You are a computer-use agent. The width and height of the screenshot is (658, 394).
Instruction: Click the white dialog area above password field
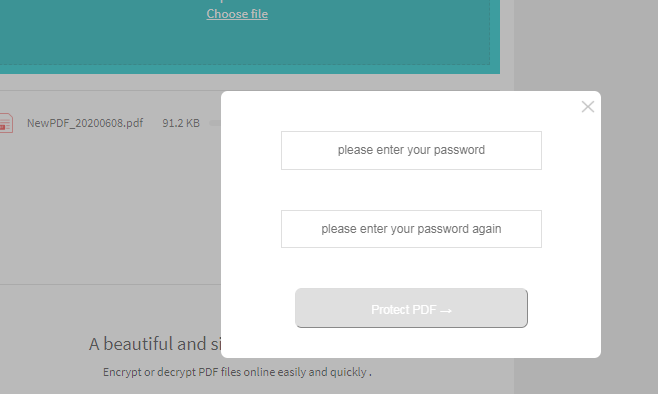tap(411, 112)
